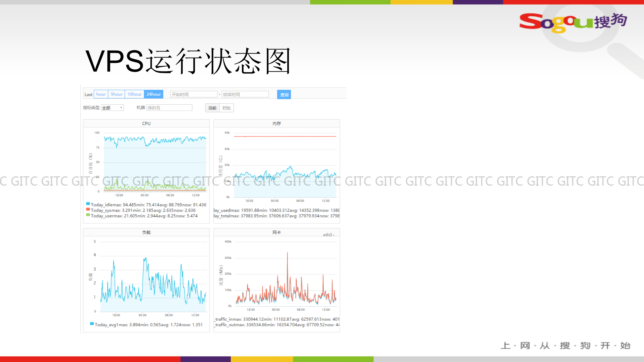644x362 pixels.
Task: Click the blue 查询 query button
Action: coord(284,95)
